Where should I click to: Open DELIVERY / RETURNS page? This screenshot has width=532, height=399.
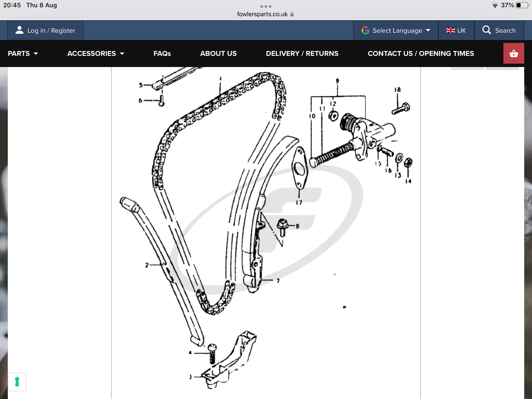pos(302,54)
